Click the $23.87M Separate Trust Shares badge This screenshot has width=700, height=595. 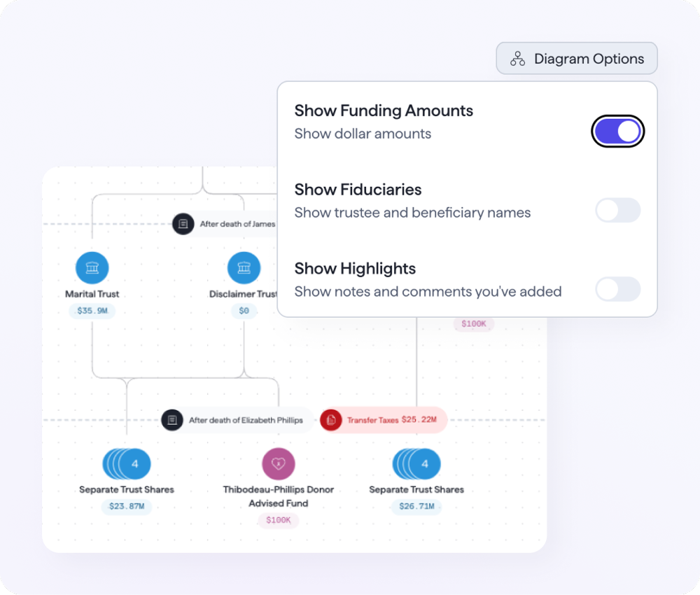click(127, 506)
